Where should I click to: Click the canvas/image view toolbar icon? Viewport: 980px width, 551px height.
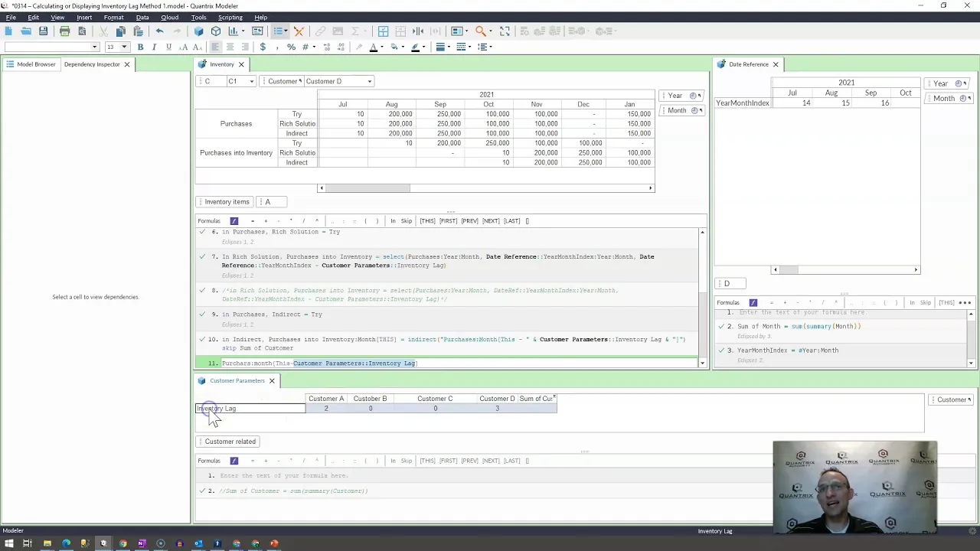click(258, 31)
